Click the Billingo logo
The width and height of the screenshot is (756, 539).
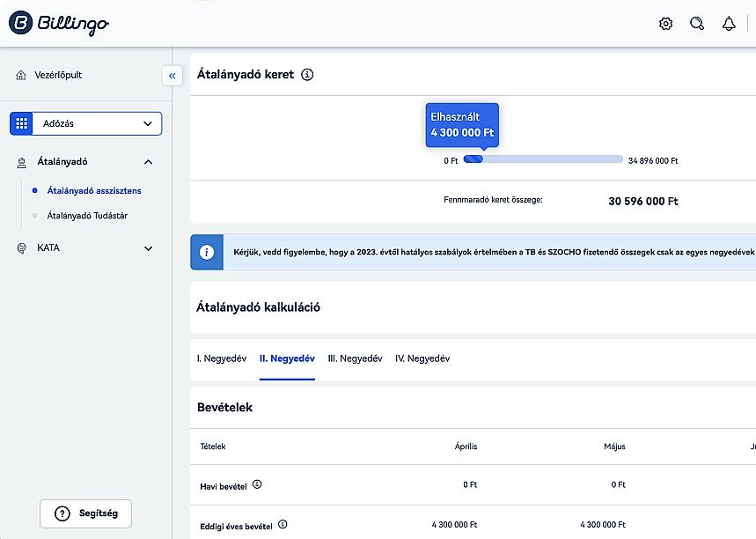tap(58, 24)
